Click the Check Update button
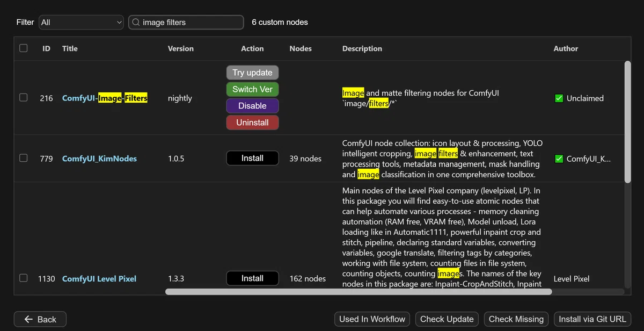Viewport: 644px width, 331px height. [447, 319]
